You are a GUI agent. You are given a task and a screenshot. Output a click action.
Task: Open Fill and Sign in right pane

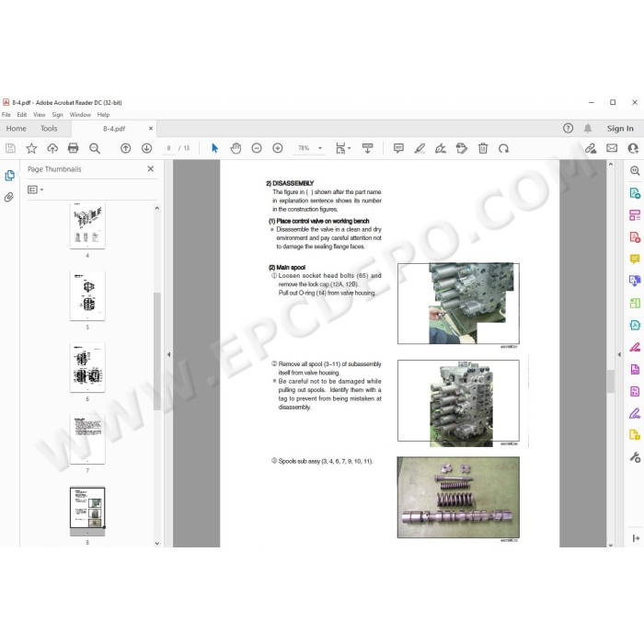pos(635,413)
